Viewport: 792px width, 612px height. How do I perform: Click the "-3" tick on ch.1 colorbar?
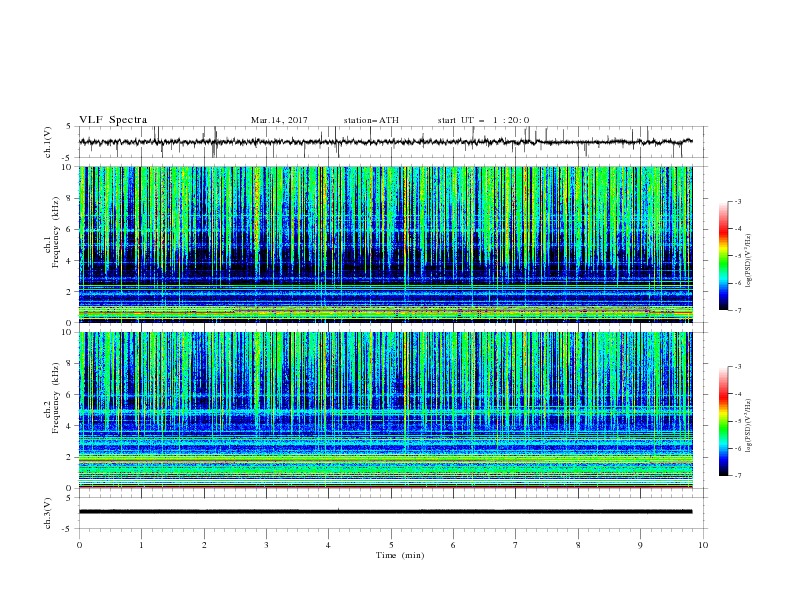point(737,201)
